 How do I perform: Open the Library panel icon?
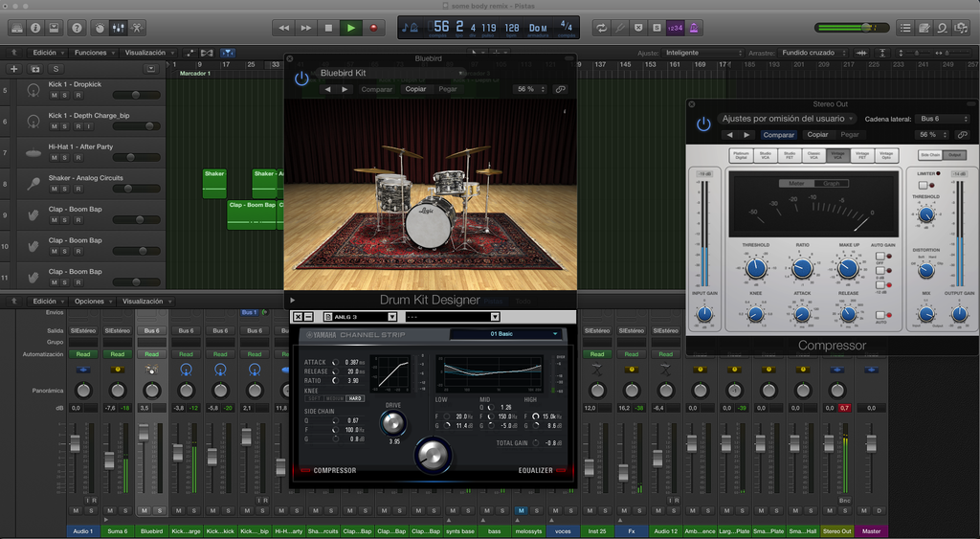[x=17, y=28]
